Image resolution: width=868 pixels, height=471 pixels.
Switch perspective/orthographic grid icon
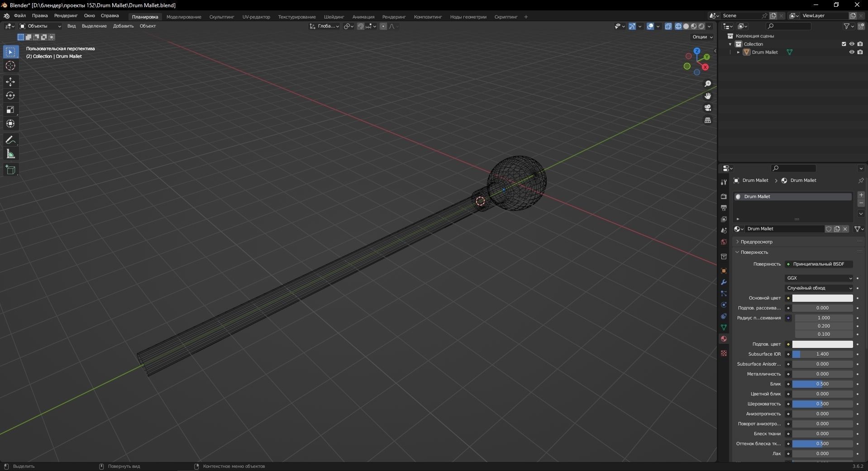click(x=708, y=120)
